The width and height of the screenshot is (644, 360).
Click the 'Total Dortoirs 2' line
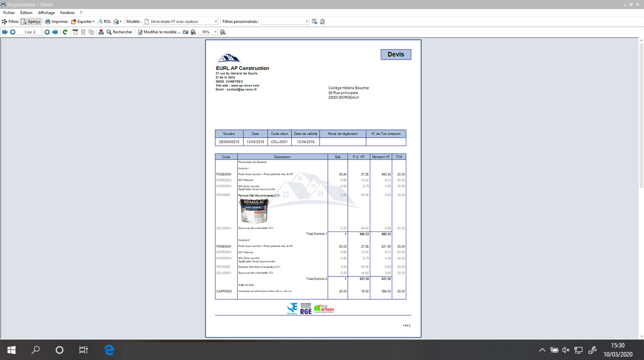(316, 278)
